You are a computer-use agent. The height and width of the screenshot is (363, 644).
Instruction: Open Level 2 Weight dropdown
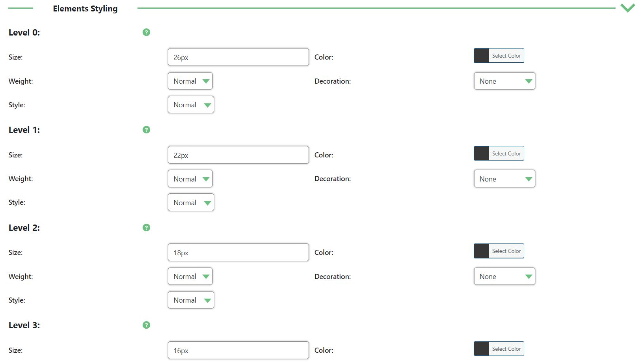(190, 276)
